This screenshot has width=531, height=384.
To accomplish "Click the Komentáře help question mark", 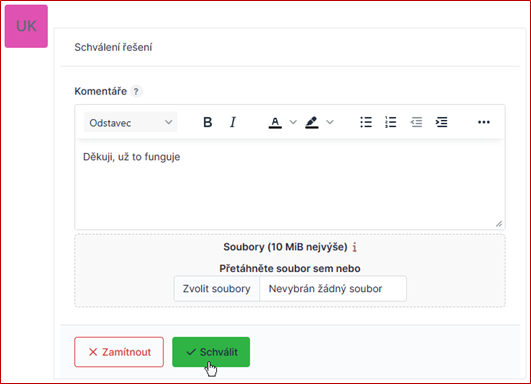I will point(136,91).
